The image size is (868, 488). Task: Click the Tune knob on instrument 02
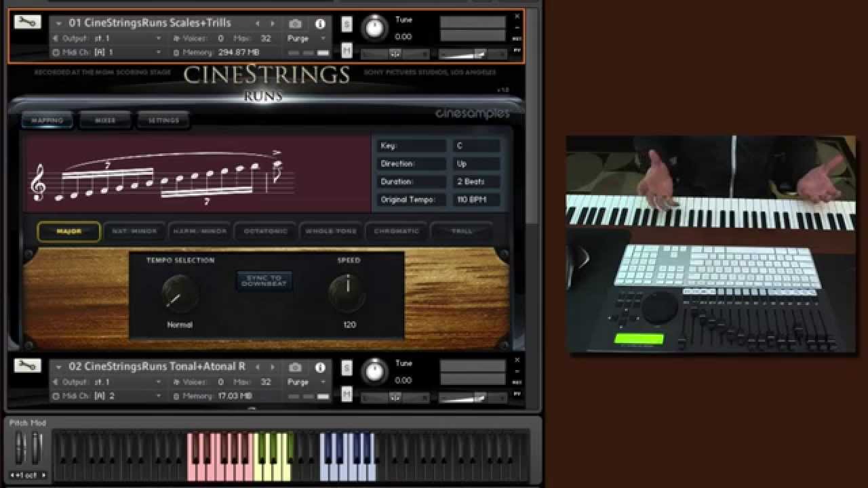coord(374,371)
